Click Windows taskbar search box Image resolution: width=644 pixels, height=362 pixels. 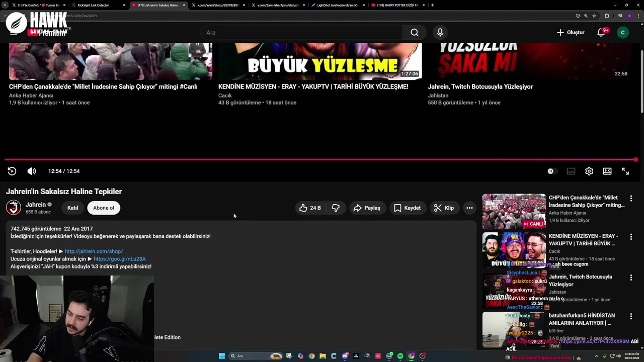(x=256, y=356)
